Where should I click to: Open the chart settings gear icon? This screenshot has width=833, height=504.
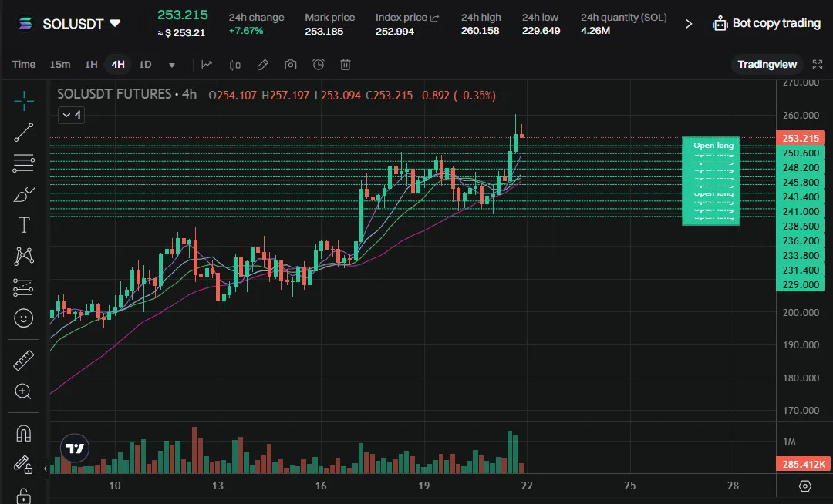[805, 486]
